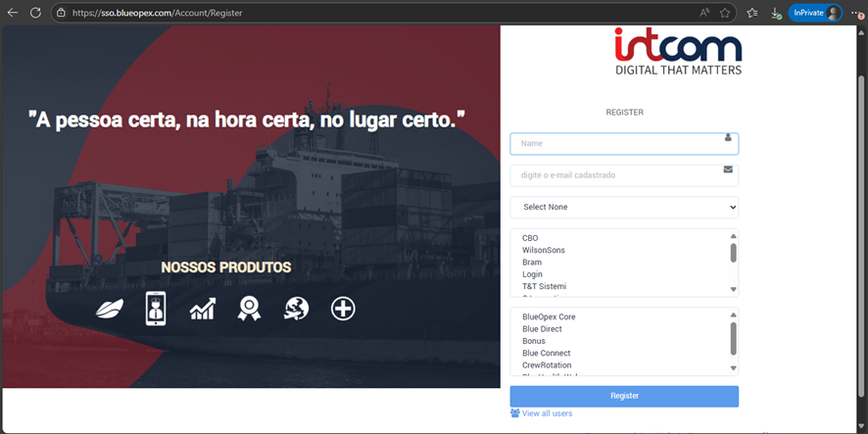Open the favorites list icon
868x434 pixels.
click(751, 13)
